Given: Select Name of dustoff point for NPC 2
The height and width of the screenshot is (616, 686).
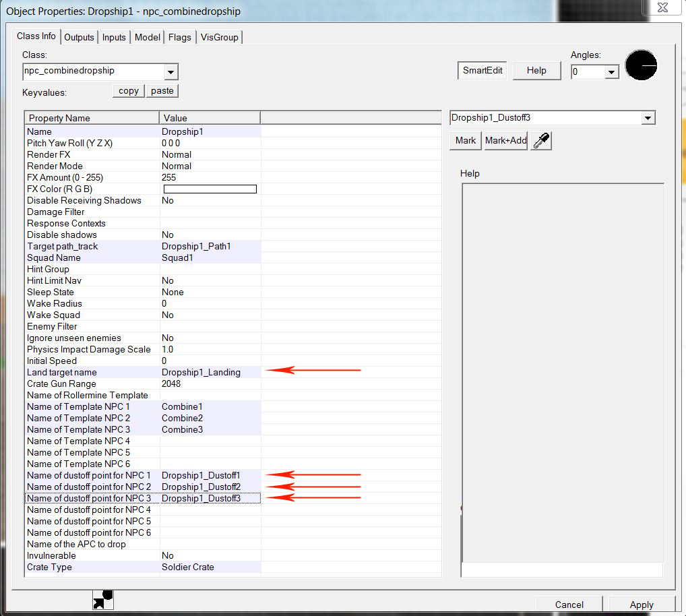Looking at the screenshot, I should (143, 487).
